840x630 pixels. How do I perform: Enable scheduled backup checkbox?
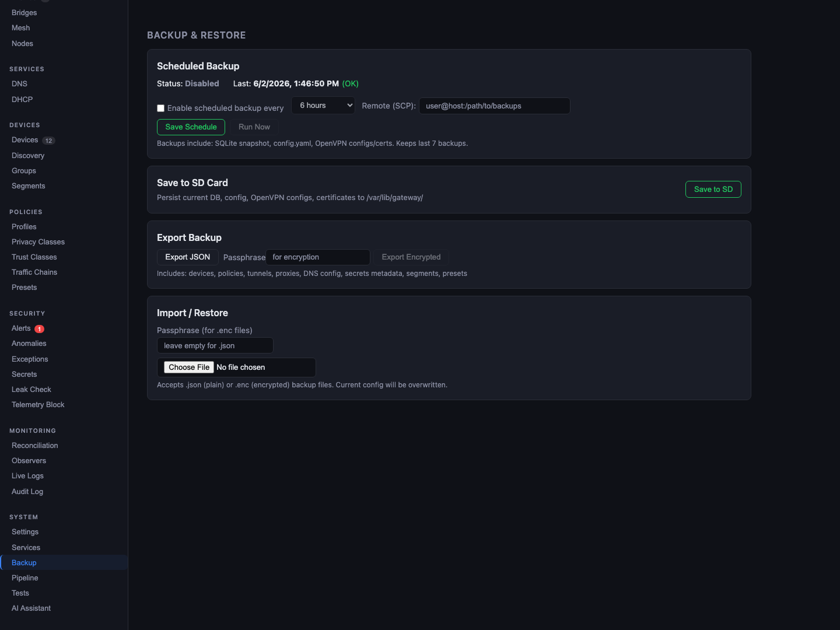point(160,108)
